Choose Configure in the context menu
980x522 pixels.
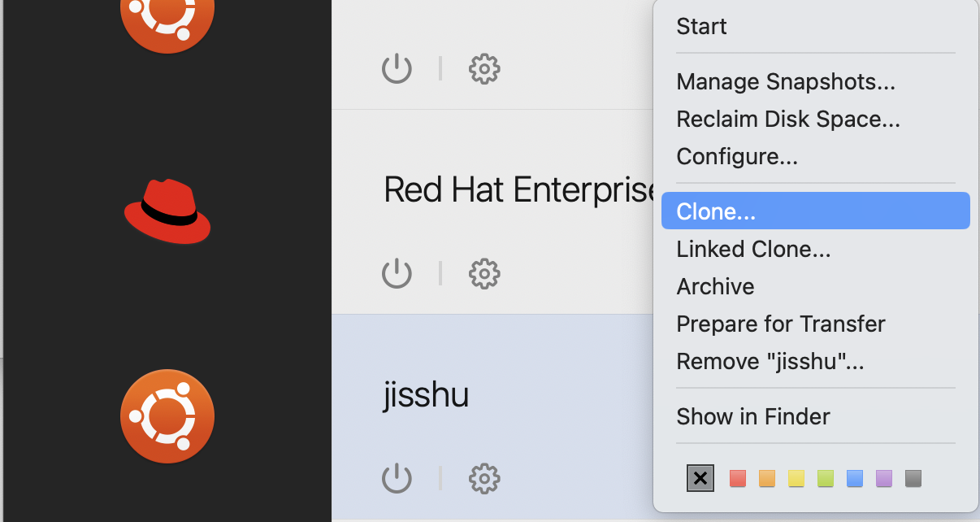pos(736,156)
